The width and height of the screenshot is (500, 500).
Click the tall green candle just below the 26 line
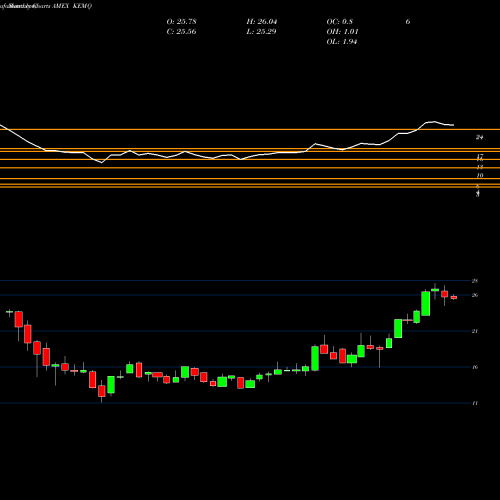426,303
